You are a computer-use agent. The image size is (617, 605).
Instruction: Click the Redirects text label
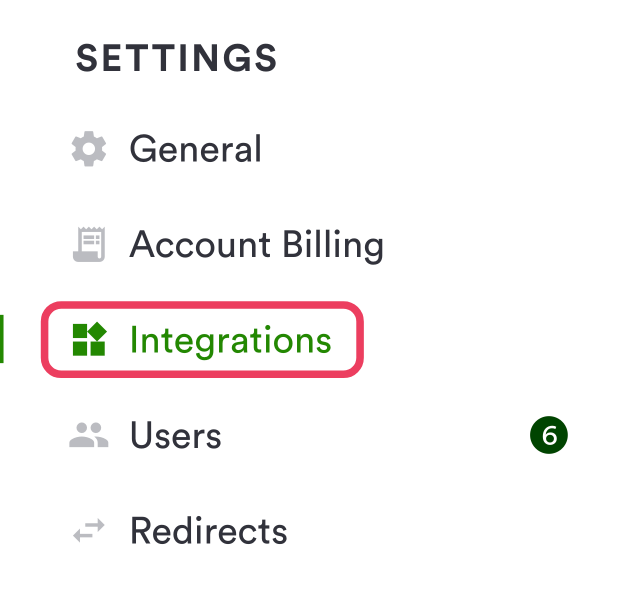click(209, 531)
